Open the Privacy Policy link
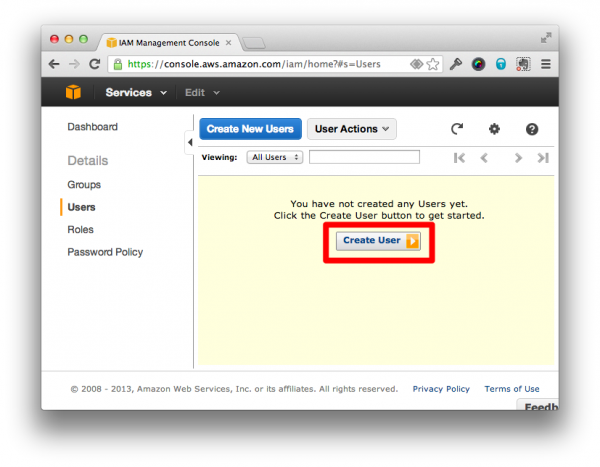600x467 pixels. tap(441, 389)
